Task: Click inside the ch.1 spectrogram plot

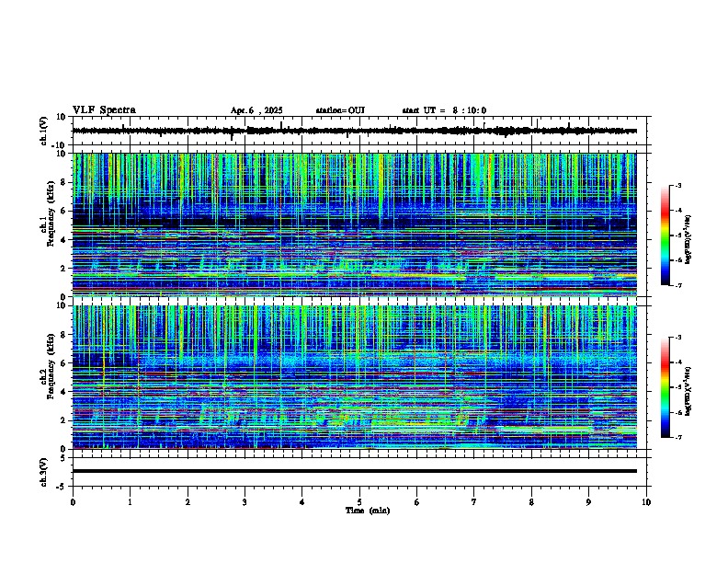Action: click(354, 224)
